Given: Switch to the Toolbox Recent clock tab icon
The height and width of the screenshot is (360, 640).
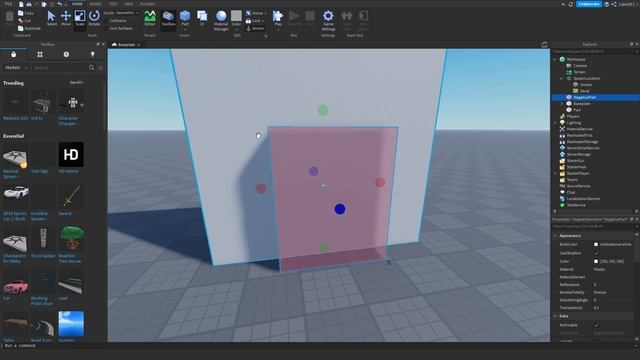Looking at the screenshot, I should click(66, 54).
